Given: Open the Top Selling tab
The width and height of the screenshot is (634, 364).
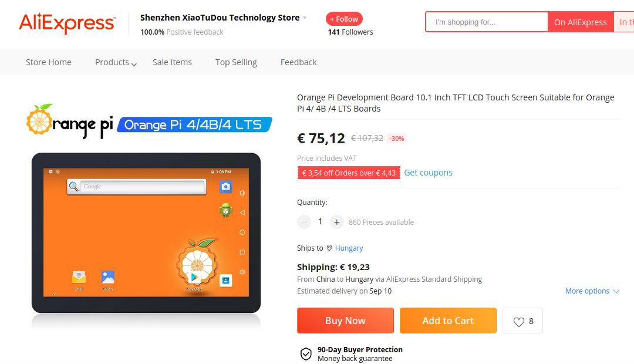Looking at the screenshot, I should pyautogui.click(x=236, y=62).
